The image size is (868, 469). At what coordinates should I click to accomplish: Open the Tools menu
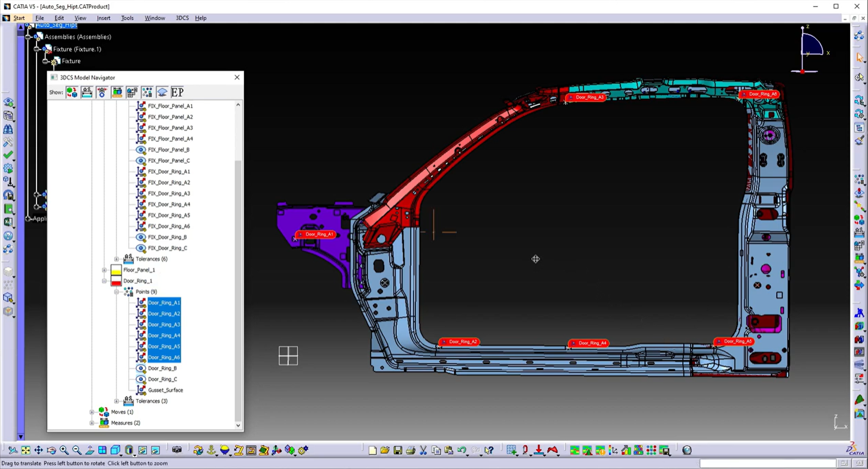127,18
